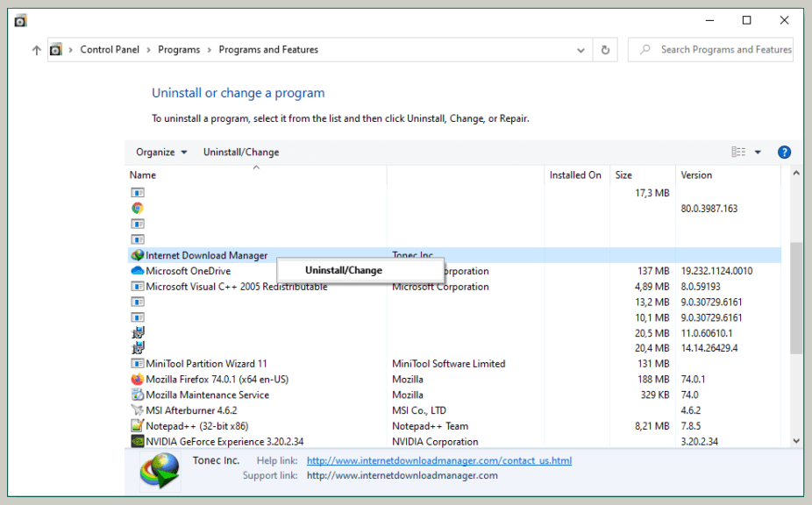Open the view options dropdown arrow

point(758,152)
